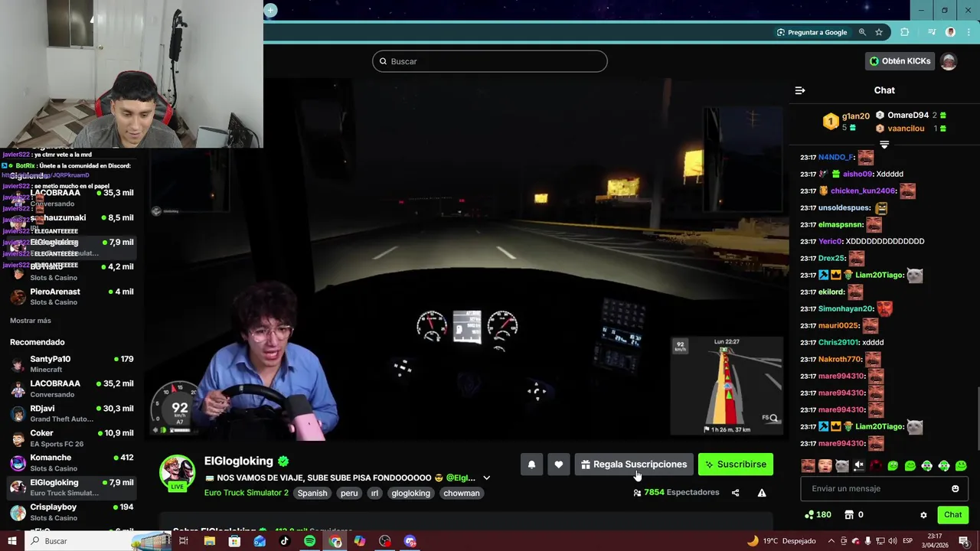Open Komanche Slots & Casino channel
The height and width of the screenshot is (551, 980).
[72, 463]
